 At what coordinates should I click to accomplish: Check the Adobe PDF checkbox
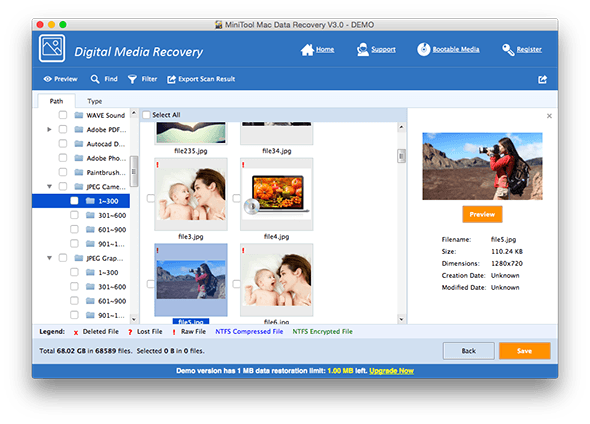click(63, 129)
